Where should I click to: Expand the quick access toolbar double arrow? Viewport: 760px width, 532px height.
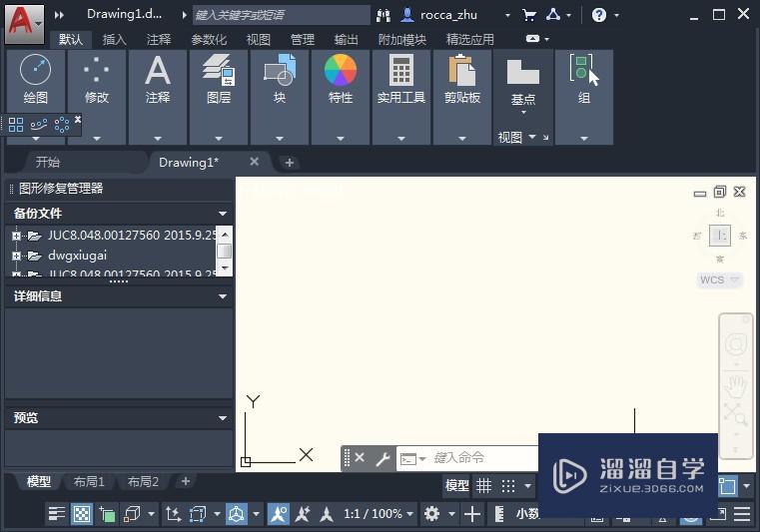tap(60, 15)
